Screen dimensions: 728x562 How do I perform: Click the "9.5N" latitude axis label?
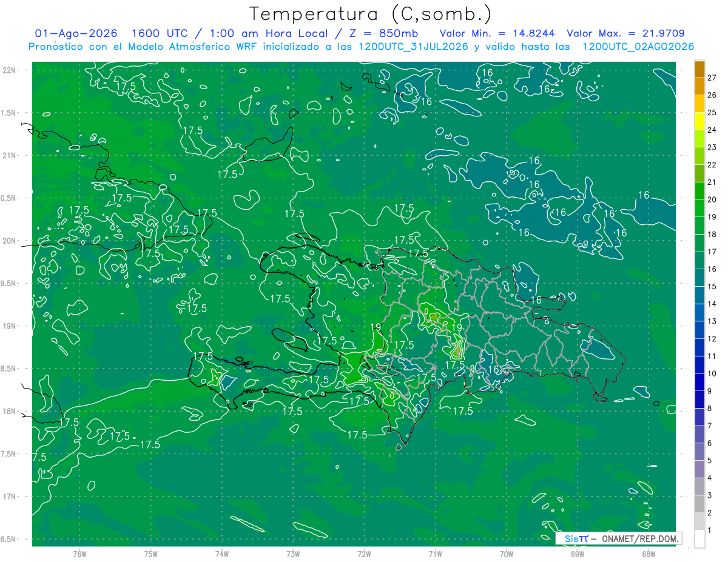coord(10,283)
